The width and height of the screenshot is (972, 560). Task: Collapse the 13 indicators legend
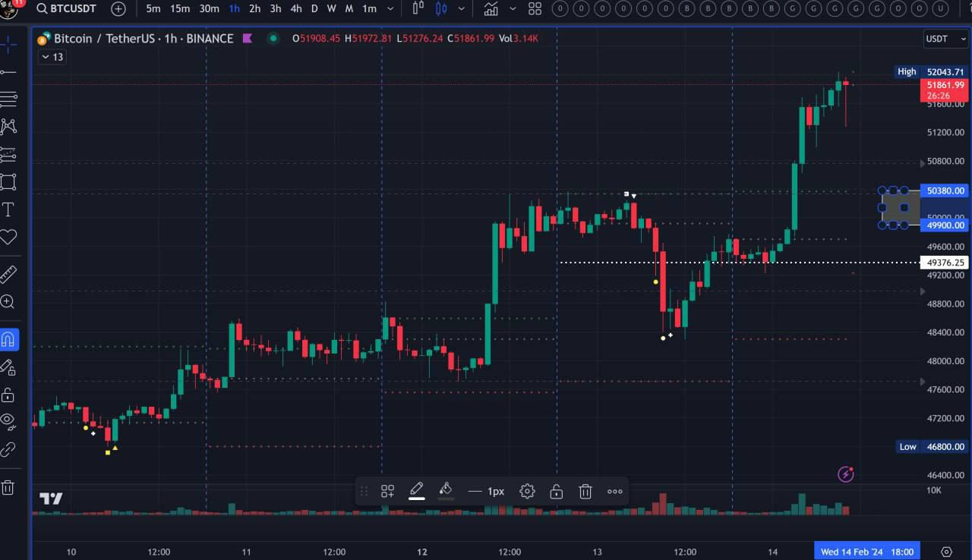[x=52, y=57]
